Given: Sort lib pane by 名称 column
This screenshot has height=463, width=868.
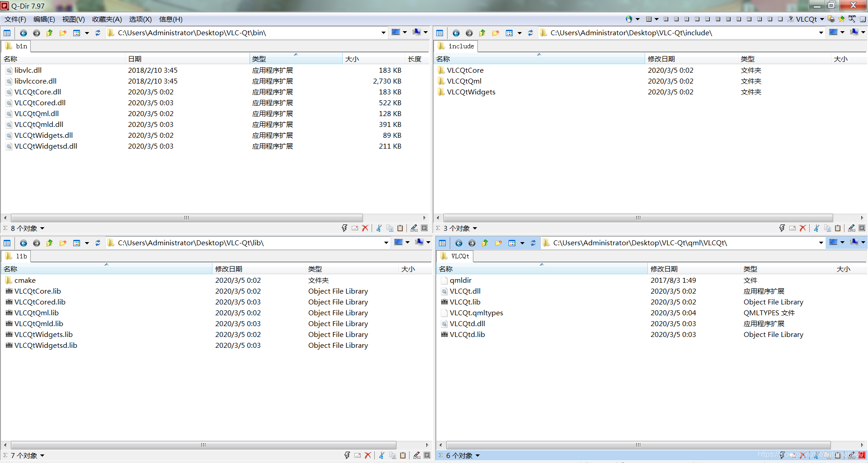Looking at the screenshot, I should coord(107,269).
